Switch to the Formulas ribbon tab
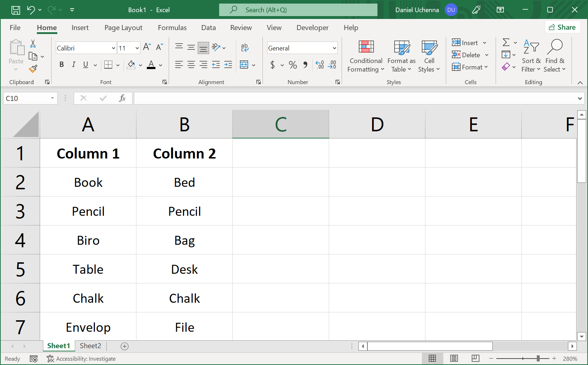588x365 pixels. (172, 28)
